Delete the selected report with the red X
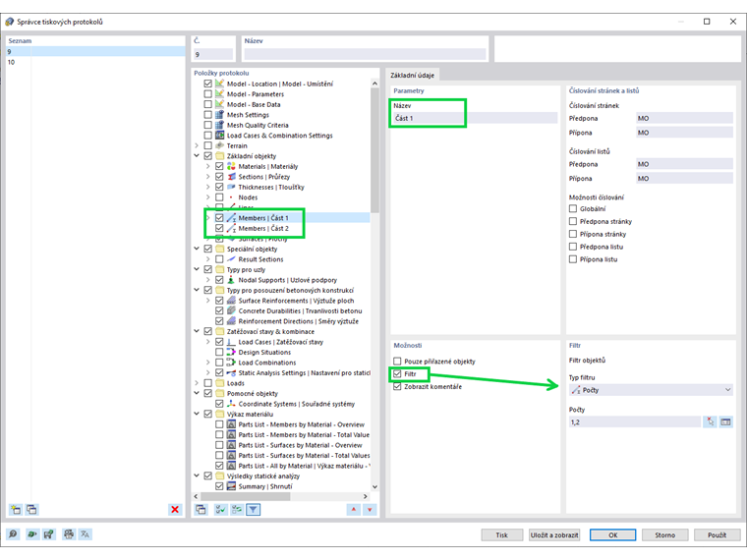Viewport: 747px width, 560px height. click(x=175, y=510)
